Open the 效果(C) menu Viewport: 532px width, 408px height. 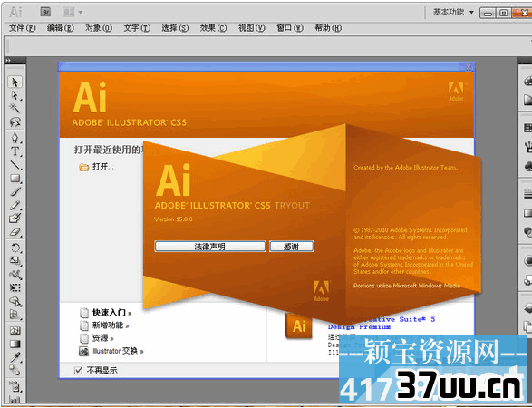point(213,28)
